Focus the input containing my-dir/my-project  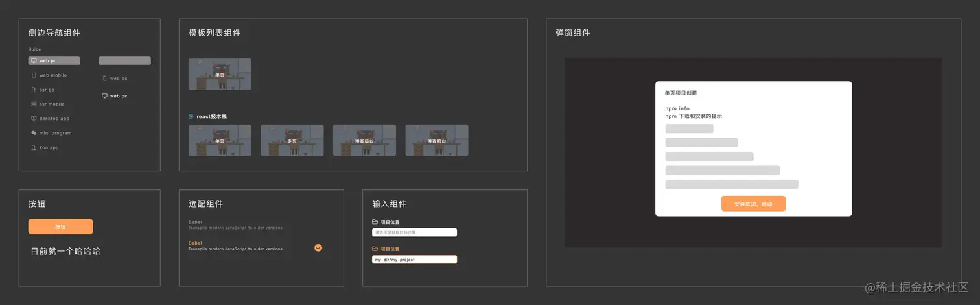[x=414, y=259]
